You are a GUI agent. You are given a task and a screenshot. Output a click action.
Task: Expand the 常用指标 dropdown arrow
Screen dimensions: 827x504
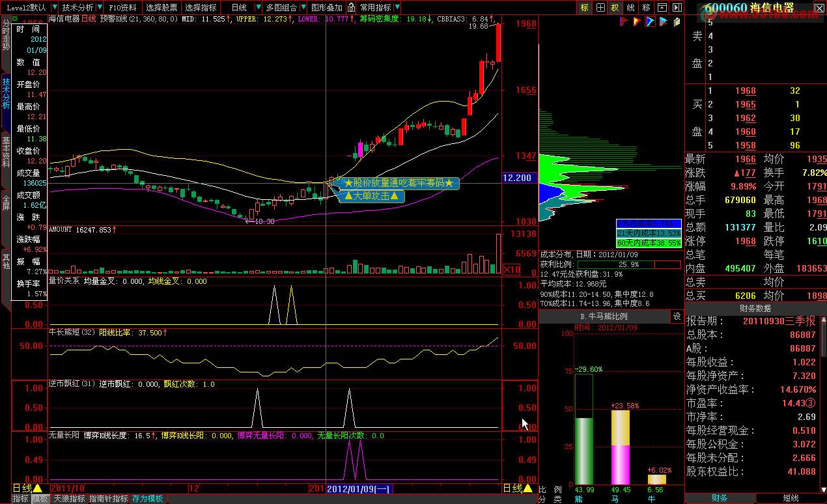click(397, 8)
